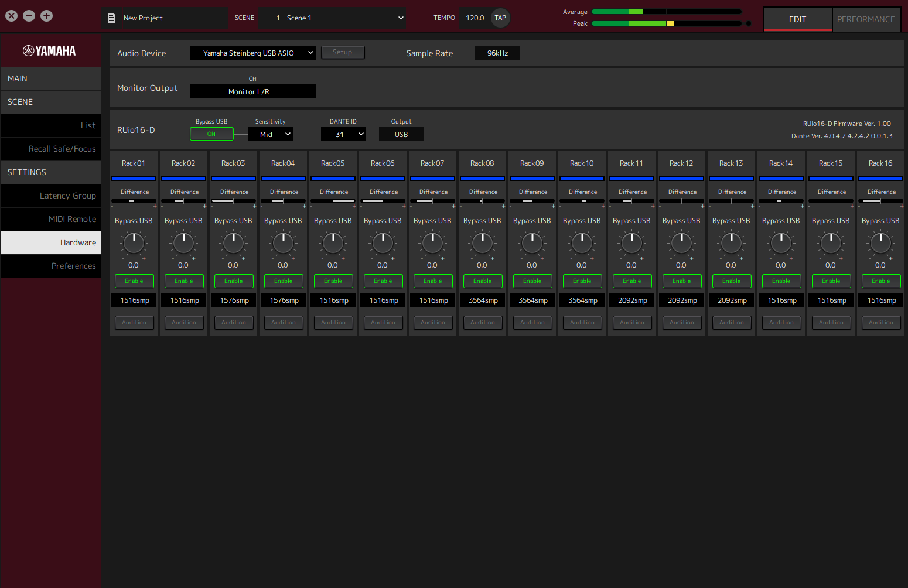
Task: Click the Rack09 3564smp latency value
Action: click(532, 300)
